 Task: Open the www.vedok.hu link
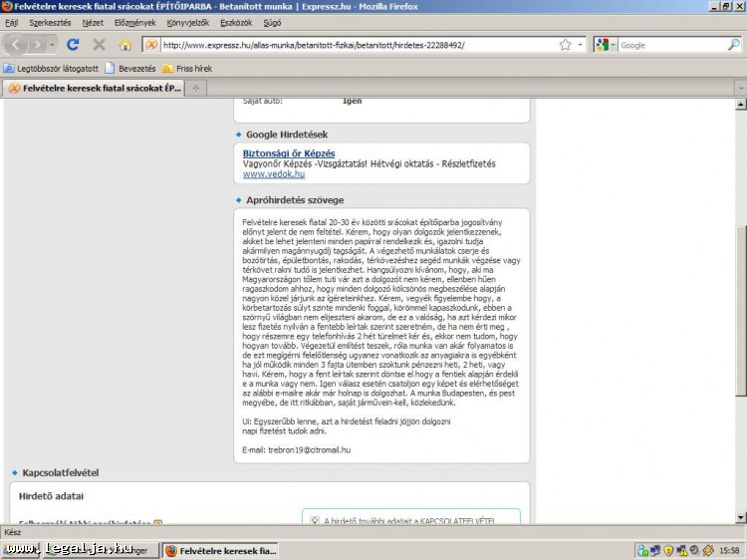(x=274, y=174)
